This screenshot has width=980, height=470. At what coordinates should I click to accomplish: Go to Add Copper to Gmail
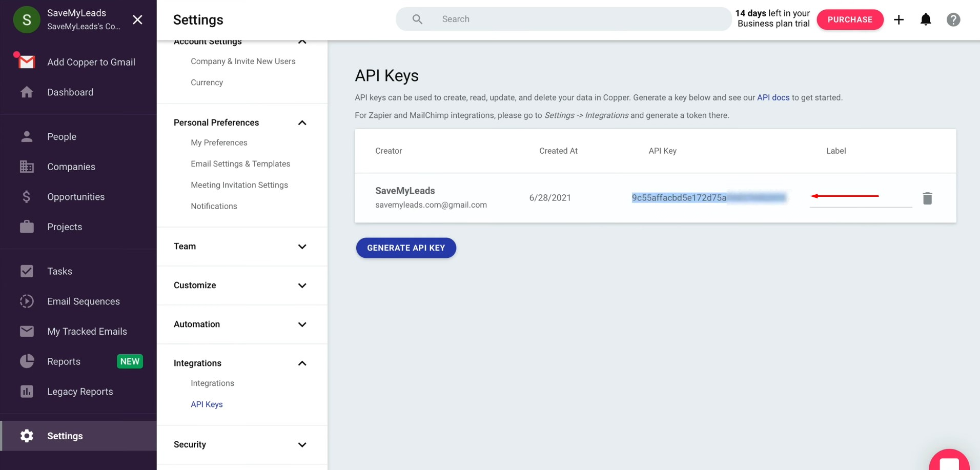pyautogui.click(x=91, y=62)
